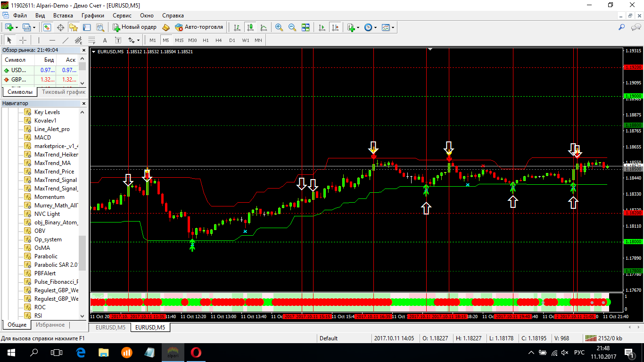Switch timeframe to D1

pos(232,40)
